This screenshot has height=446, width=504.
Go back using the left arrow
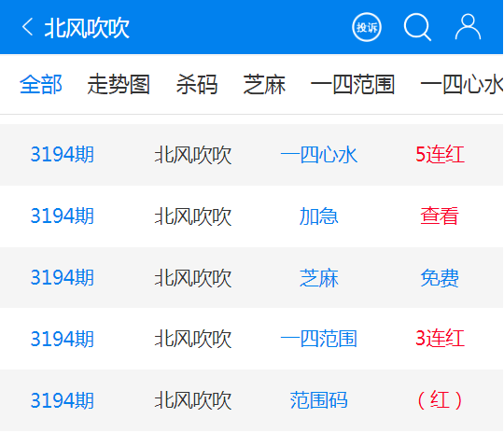click(28, 27)
